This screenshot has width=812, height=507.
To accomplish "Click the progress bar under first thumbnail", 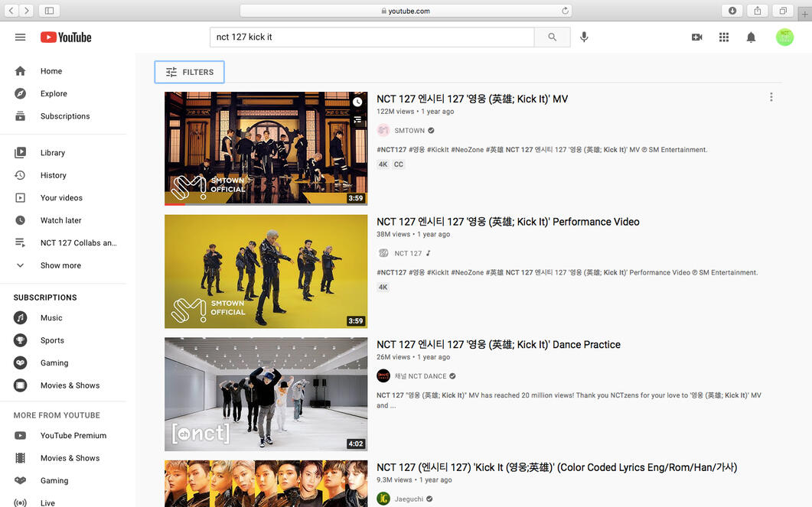I will [266, 204].
